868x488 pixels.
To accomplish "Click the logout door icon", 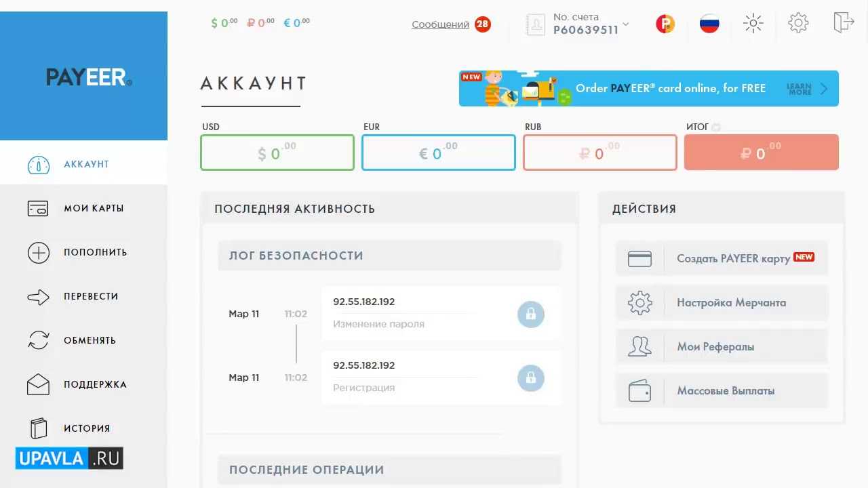I will [x=844, y=22].
